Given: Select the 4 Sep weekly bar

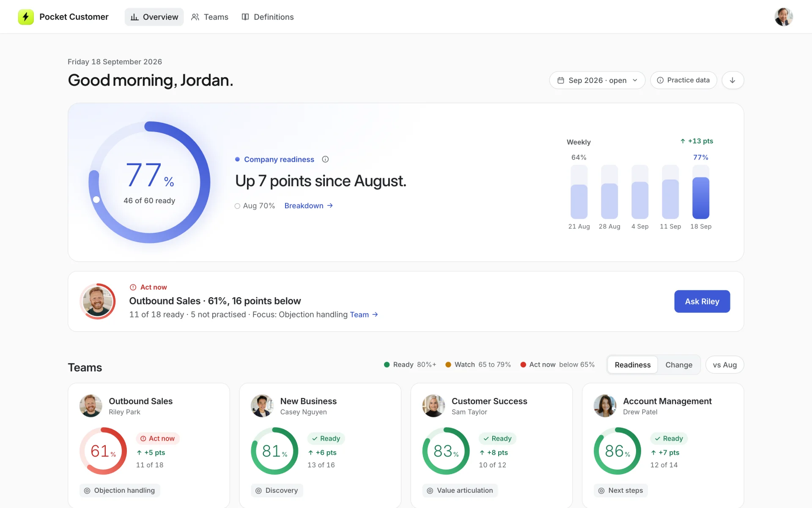Looking at the screenshot, I should (640, 192).
